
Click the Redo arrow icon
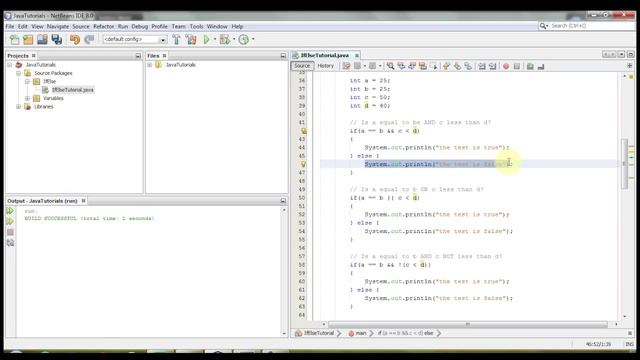pos(89,40)
